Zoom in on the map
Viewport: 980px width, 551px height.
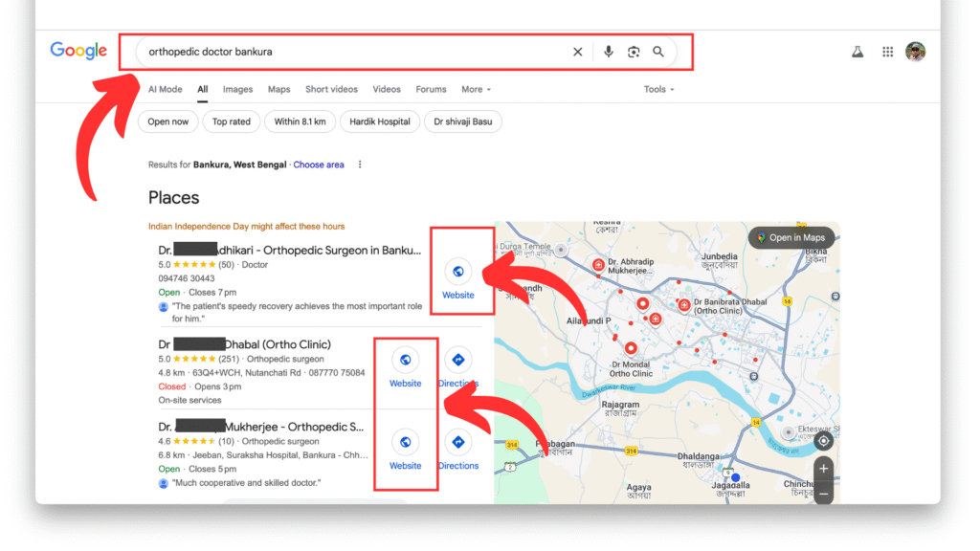823,469
